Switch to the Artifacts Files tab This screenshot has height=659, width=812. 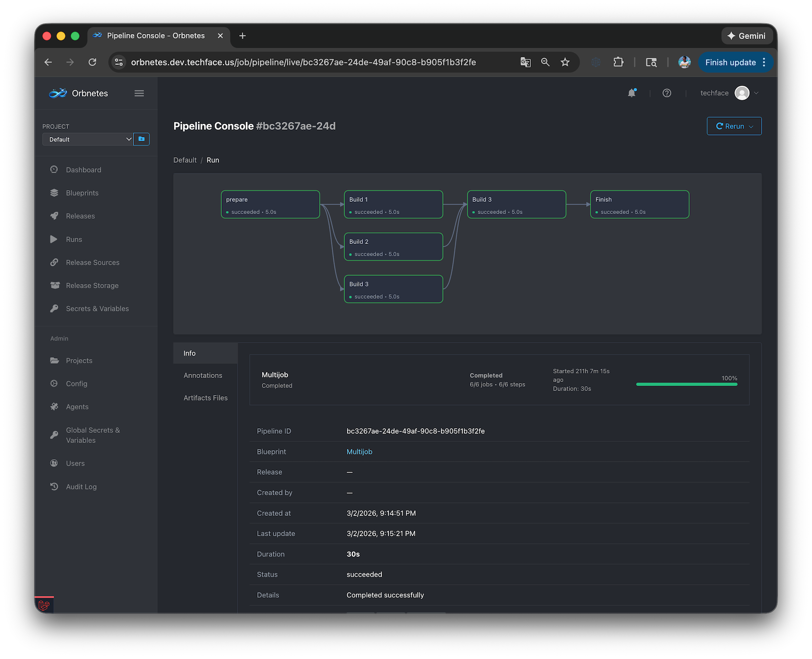point(206,398)
